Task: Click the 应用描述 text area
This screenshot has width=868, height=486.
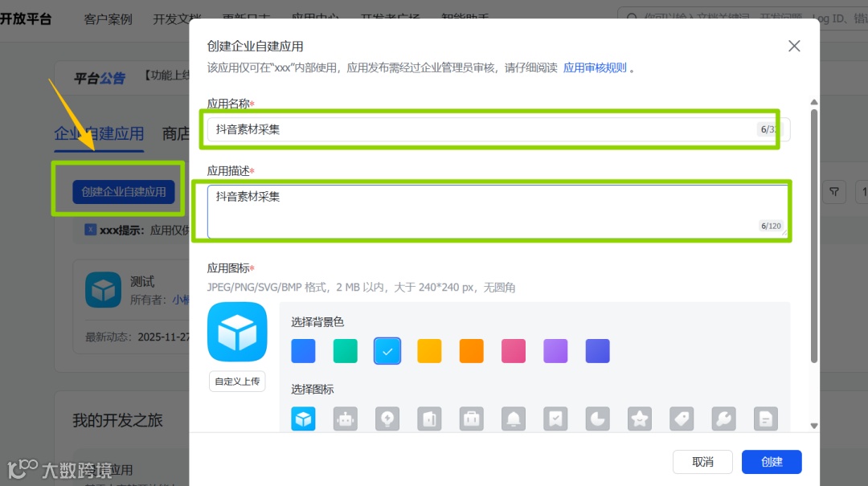Action: coord(498,211)
